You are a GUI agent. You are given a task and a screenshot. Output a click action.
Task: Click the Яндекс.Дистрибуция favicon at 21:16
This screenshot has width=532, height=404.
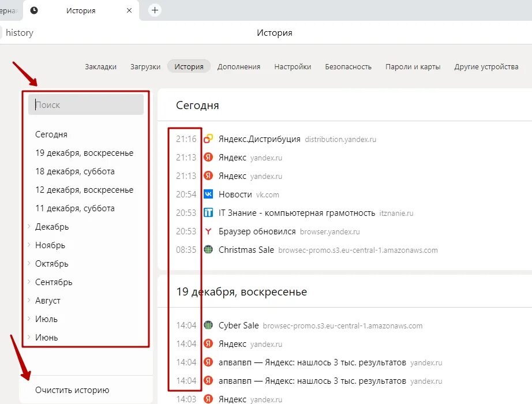208,139
